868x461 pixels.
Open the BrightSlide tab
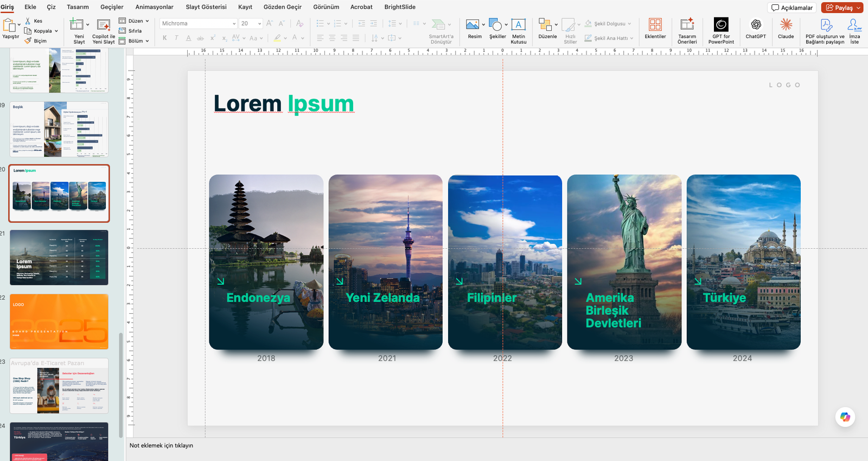[x=400, y=7]
